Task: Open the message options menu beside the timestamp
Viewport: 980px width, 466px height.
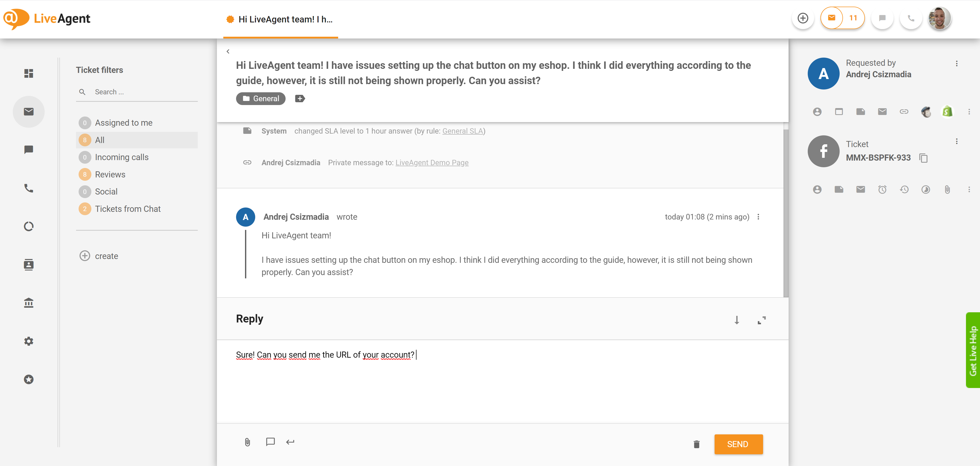Action: 758,217
